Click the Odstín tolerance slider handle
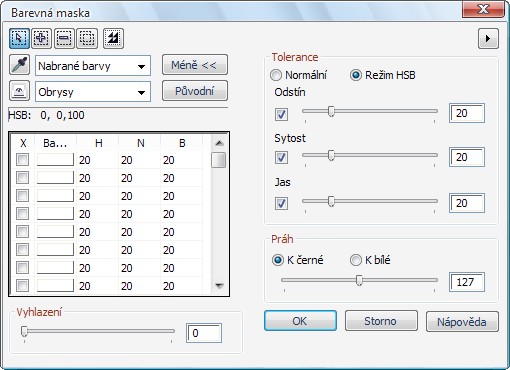 click(331, 111)
